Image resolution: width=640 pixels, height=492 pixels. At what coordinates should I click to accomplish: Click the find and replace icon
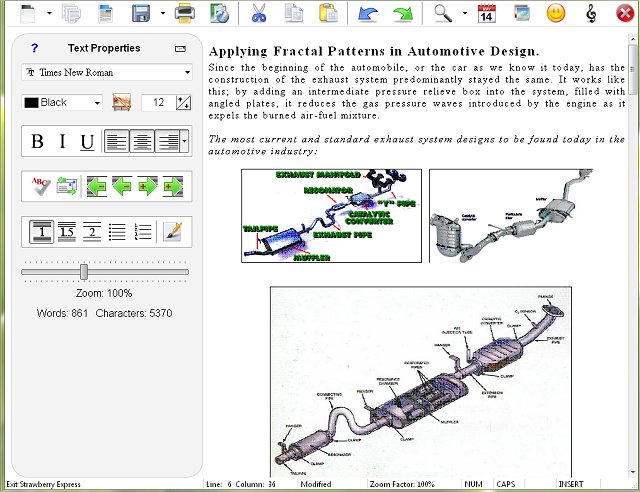tap(67, 186)
